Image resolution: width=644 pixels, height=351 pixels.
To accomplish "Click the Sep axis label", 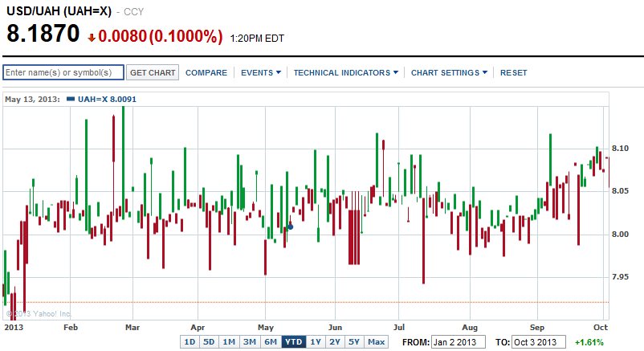I will tap(537, 328).
